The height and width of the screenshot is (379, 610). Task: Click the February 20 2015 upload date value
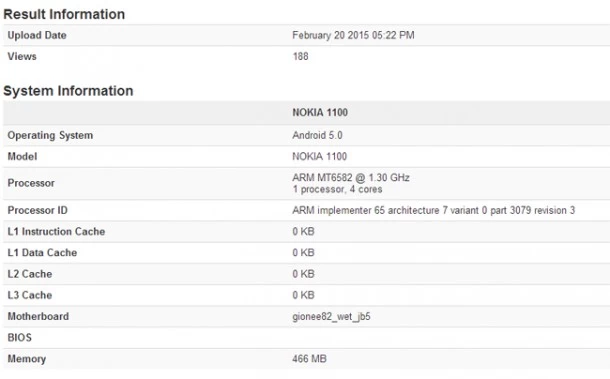353,35
